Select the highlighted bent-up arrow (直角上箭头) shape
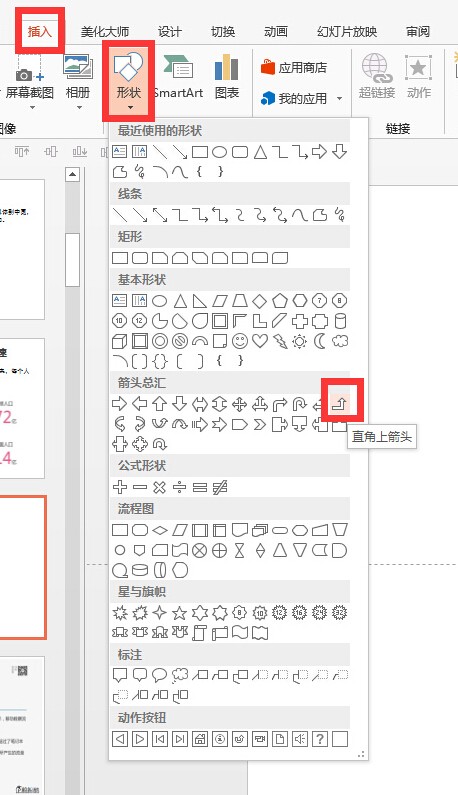Image resolution: width=458 pixels, height=795 pixels. tap(339, 404)
